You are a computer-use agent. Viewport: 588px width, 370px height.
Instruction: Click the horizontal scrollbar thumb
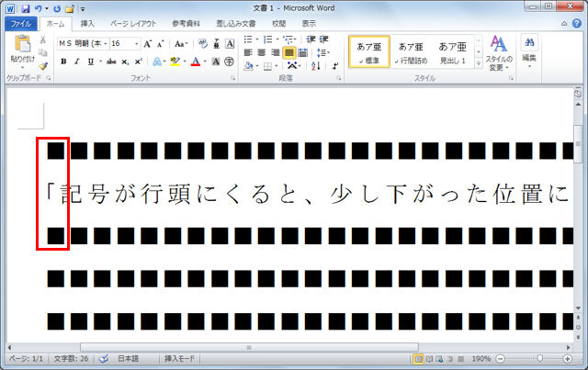[x=249, y=348]
